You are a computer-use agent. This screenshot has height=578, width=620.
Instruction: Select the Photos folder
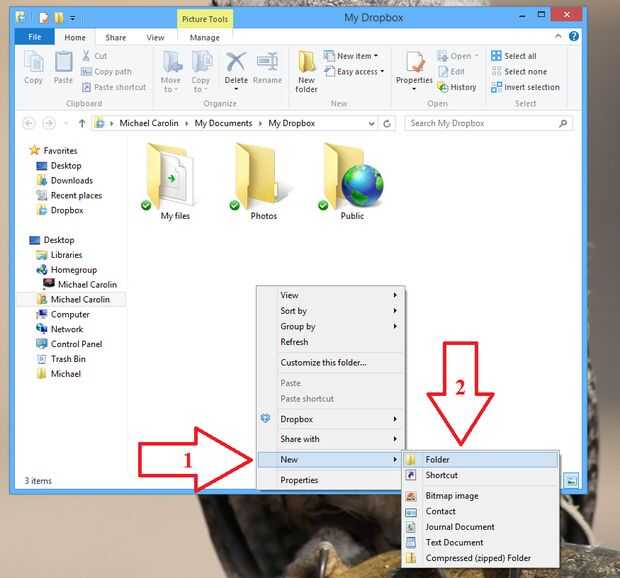263,182
